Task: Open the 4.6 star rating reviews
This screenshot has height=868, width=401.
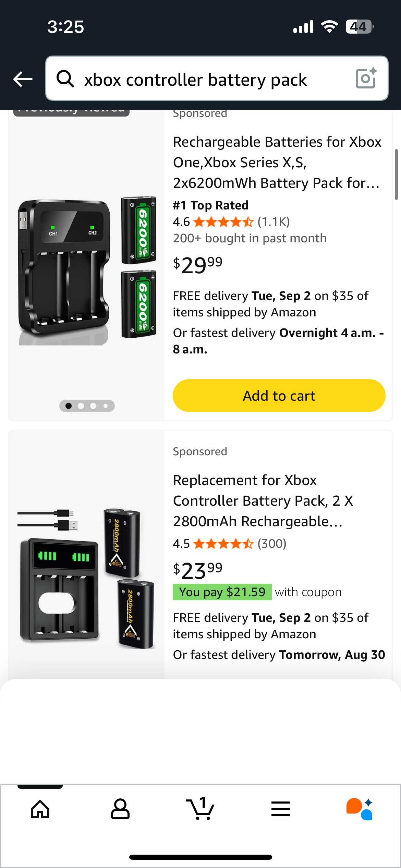Action: pyautogui.click(x=231, y=222)
